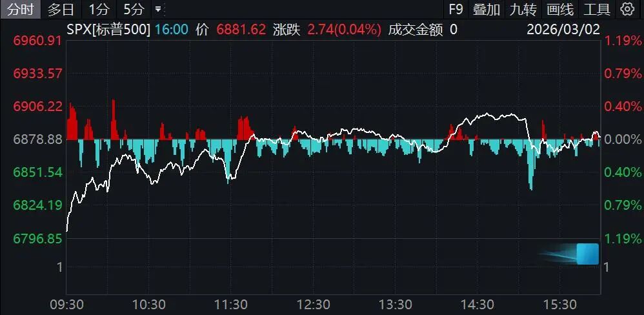Activate 画线 drawing tools
Screen dimensions: 644x315
tap(559, 9)
